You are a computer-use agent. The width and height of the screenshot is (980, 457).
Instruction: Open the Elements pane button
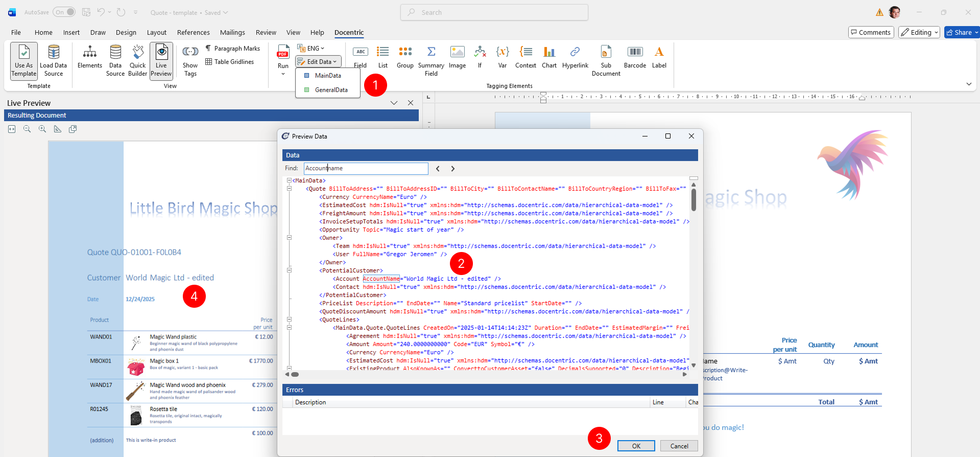90,56
